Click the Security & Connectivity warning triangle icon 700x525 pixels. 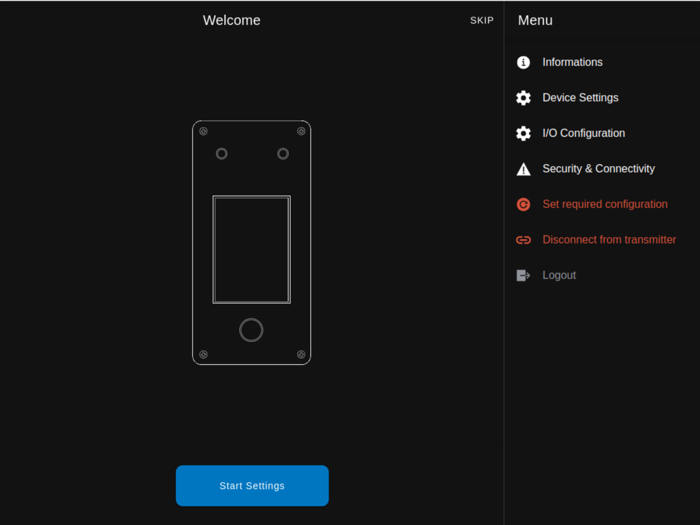point(523,169)
